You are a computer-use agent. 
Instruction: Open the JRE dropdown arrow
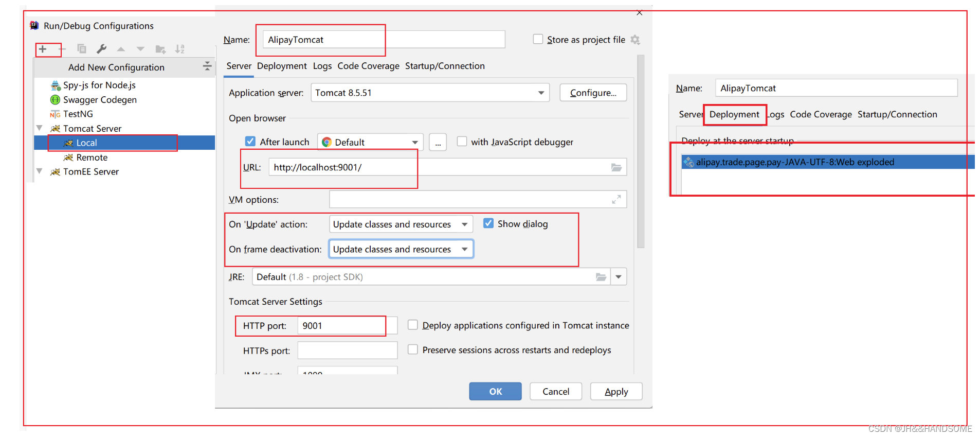pos(619,277)
